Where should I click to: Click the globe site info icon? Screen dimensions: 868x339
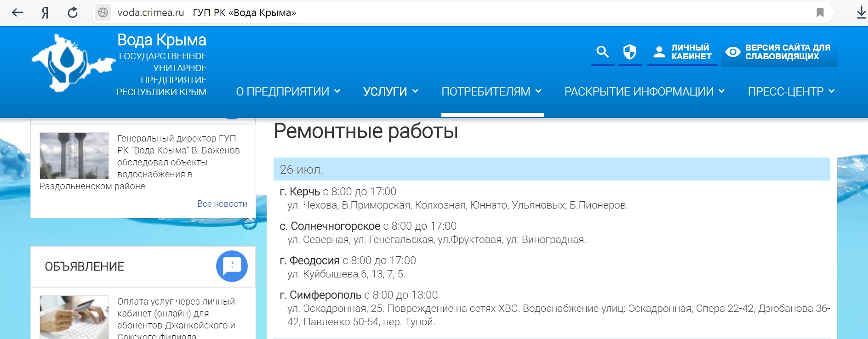coord(103,12)
